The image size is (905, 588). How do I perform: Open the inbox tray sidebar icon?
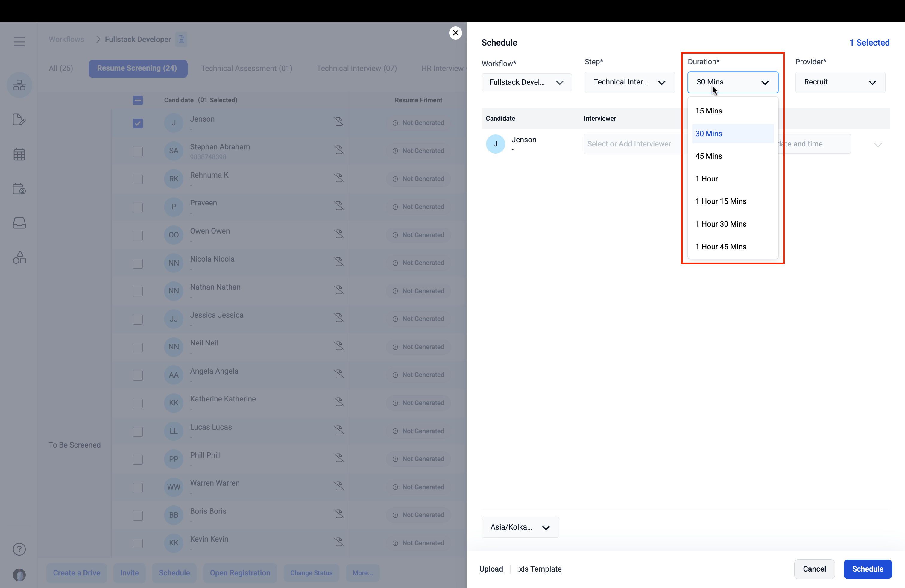19,223
